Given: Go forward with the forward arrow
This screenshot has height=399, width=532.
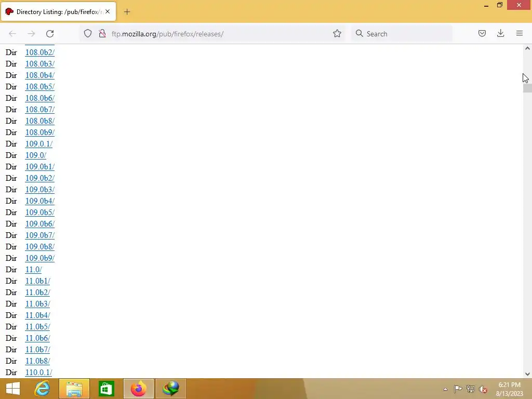Looking at the screenshot, I should point(31,34).
